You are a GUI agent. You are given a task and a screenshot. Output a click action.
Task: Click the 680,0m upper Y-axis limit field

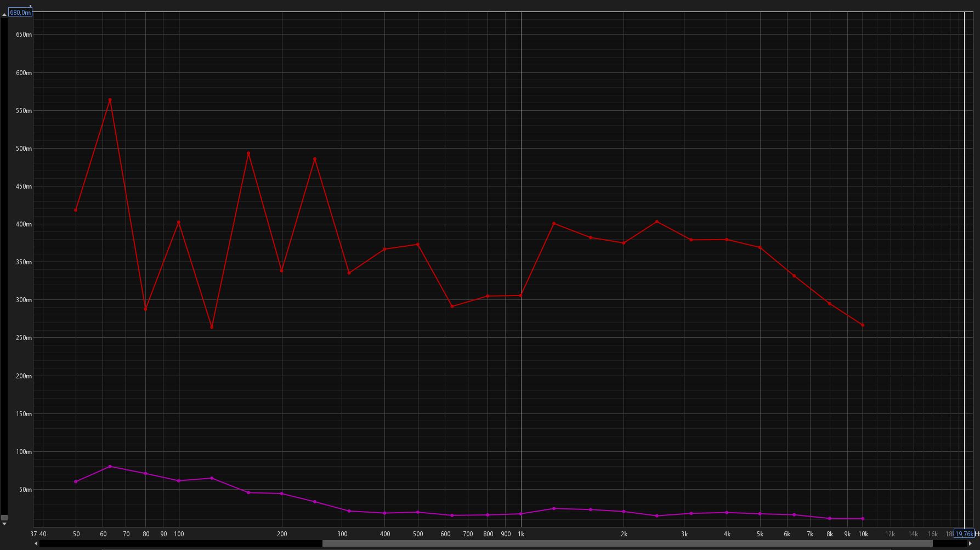(20, 12)
